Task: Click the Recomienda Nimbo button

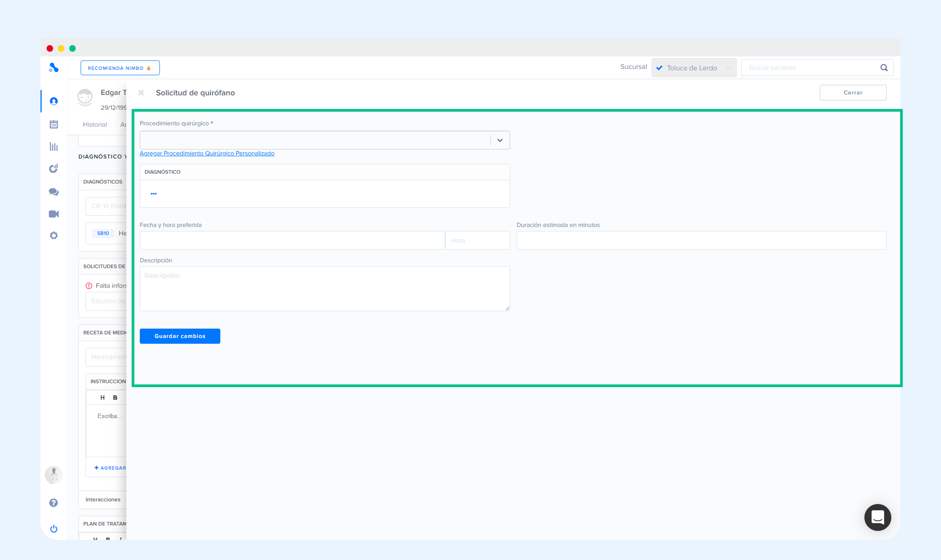Action: 120,68
